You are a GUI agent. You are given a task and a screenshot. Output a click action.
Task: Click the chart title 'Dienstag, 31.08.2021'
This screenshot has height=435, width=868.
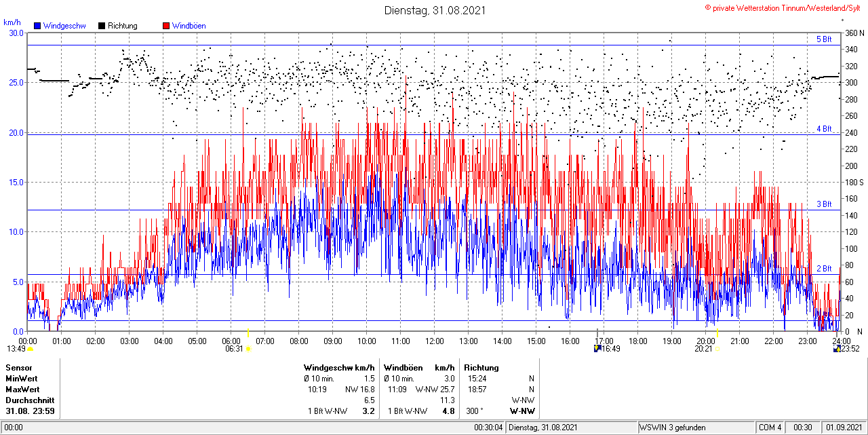[435, 10]
